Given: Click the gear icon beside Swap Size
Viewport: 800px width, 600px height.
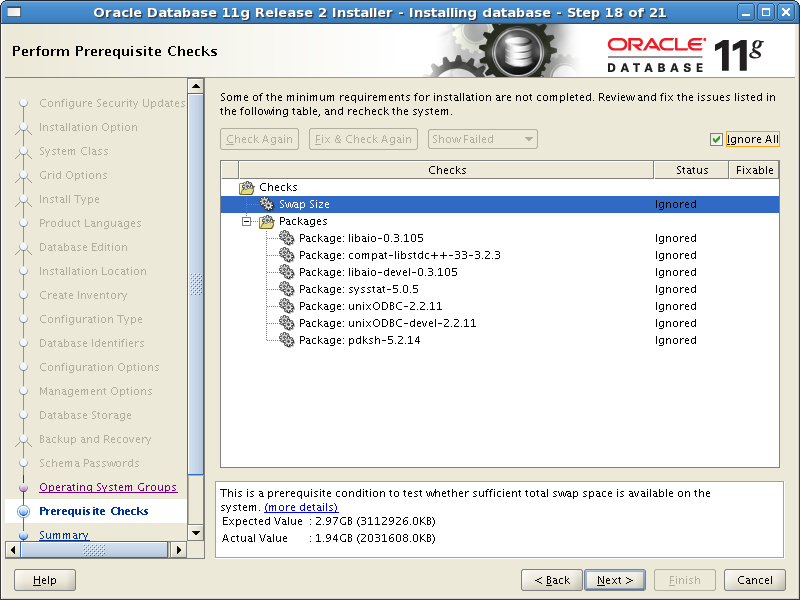Looking at the screenshot, I should tap(266, 204).
